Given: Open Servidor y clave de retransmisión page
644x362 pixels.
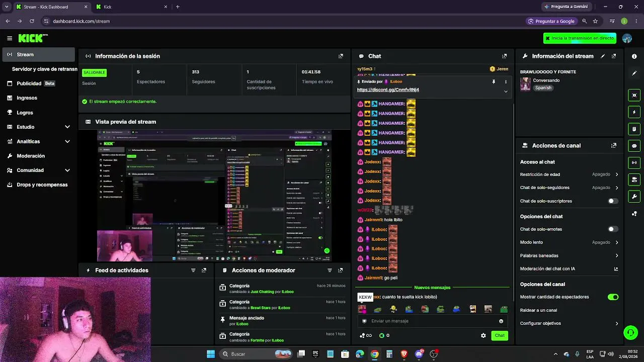Looking at the screenshot, I should coord(44,69).
